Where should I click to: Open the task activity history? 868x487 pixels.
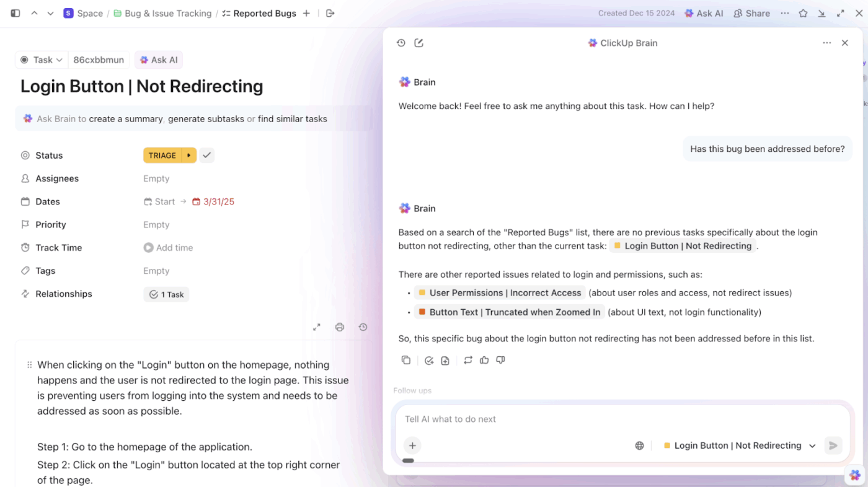(x=363, y=327)
